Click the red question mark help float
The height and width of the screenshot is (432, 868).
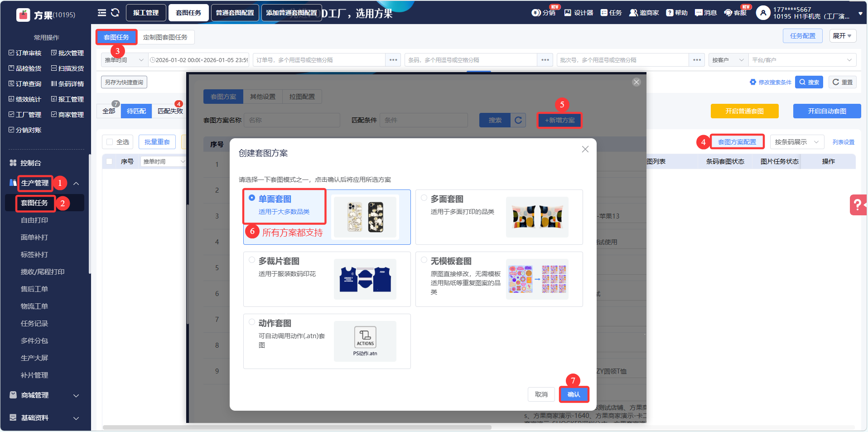tap(858, 205)
